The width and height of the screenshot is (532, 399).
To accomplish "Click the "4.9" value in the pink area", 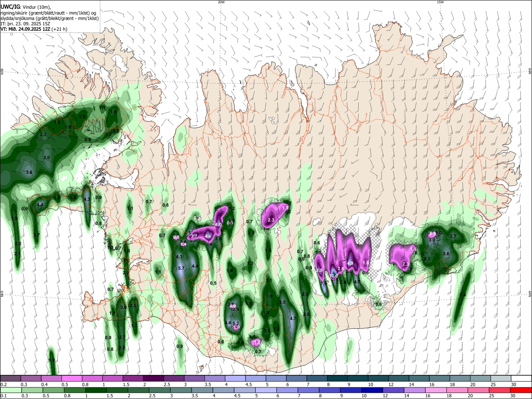I will (350, 263).
